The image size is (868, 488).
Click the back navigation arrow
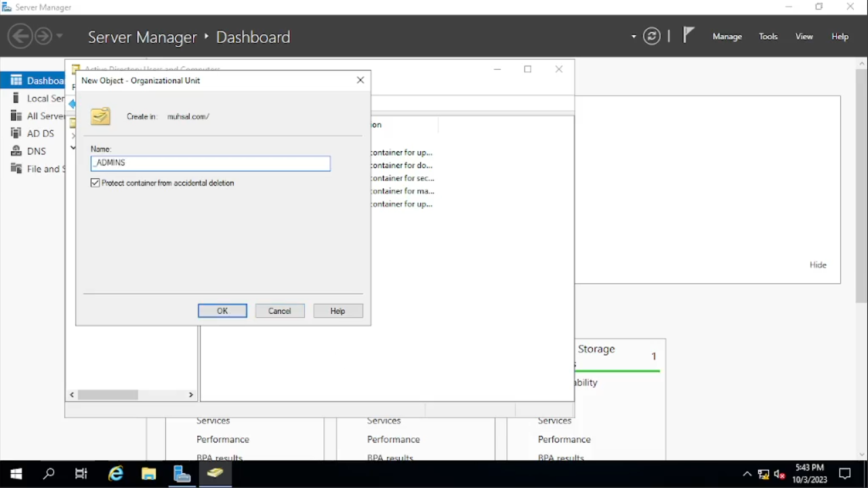tap(20, 36)
